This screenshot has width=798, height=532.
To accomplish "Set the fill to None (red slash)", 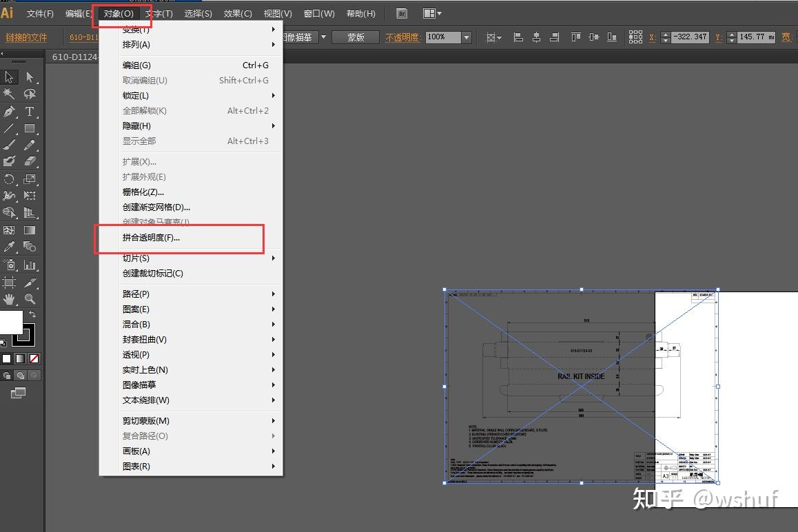I will click(34, 358).
